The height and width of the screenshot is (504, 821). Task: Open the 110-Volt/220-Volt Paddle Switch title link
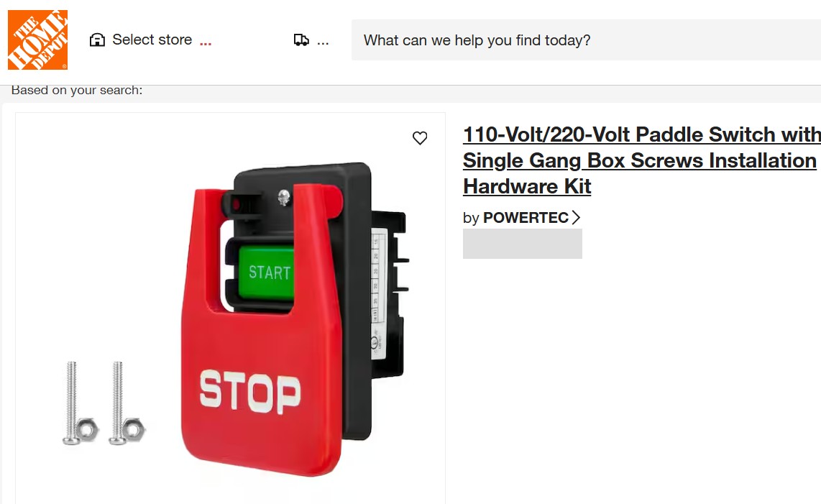pyautogui.click(x=642, y=160)
